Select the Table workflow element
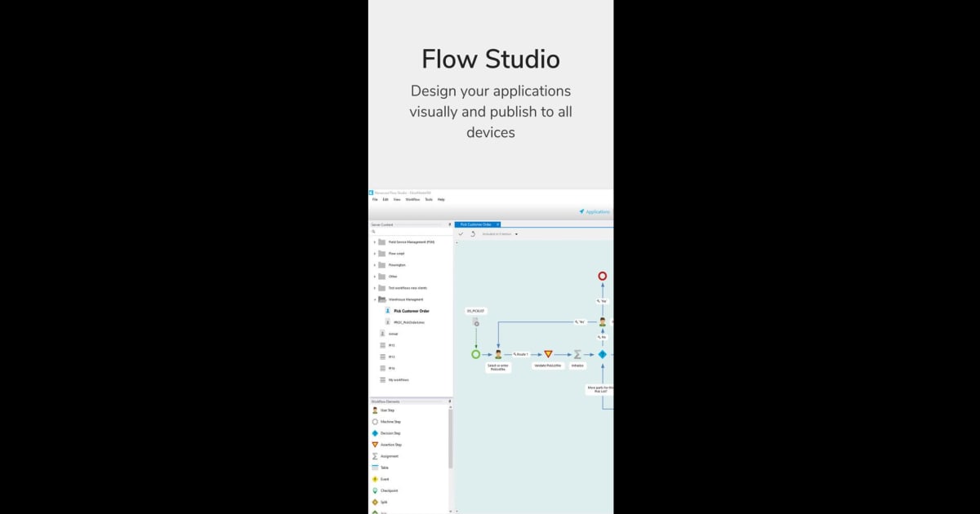 (385, 467)
